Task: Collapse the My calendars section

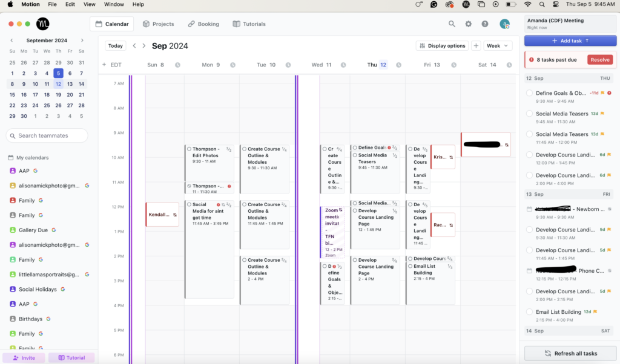Action: coord(10,158)
